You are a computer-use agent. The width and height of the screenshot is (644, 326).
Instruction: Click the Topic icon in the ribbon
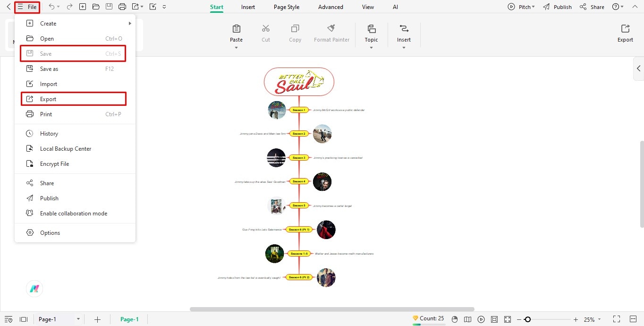click(371, 28)
